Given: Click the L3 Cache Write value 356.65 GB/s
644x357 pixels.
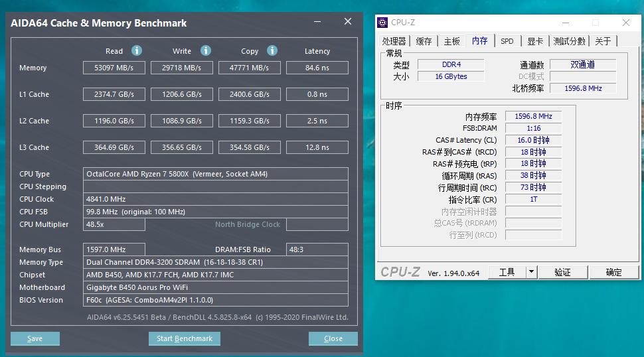Looking at the screenshot, I should point(182,147).
